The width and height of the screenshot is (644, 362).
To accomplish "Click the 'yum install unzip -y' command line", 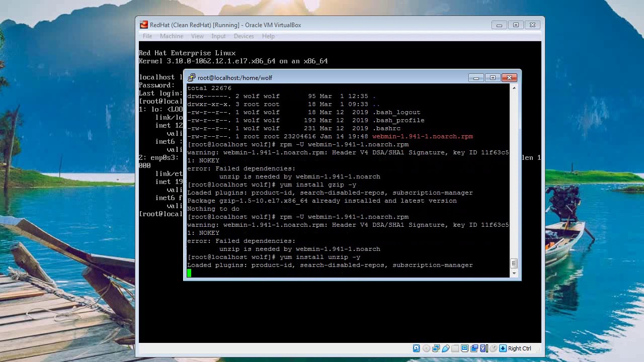I will click(320, 257).
